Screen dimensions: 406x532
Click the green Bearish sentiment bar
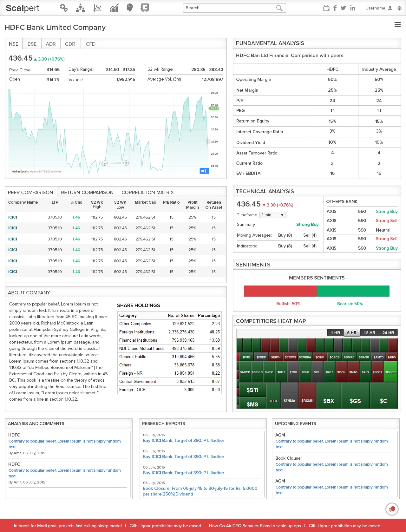pyautogui.click(x=353, y=291)
